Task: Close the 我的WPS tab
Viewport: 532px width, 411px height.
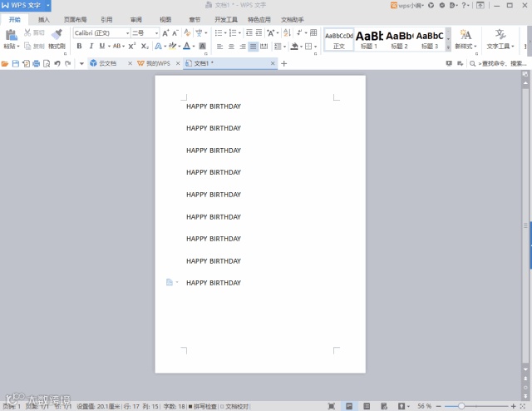Action: point(177,63)
